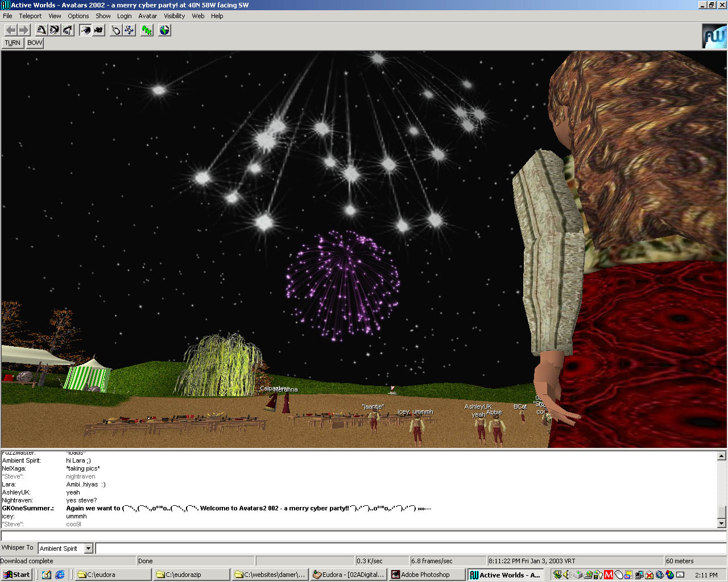The width and height of the screenshot is (728, 582).
Task: Click the green AFK toolbar icon
Action: [x=147, y=30]
